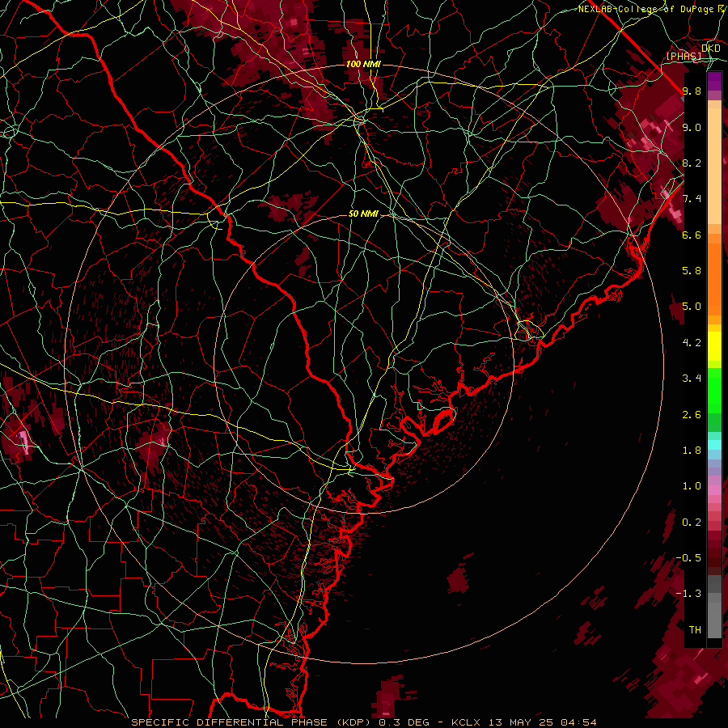This screenshot has width=728, height=728.
Task: Click the pink band beside 1.0
Action: tap(714, 490)
